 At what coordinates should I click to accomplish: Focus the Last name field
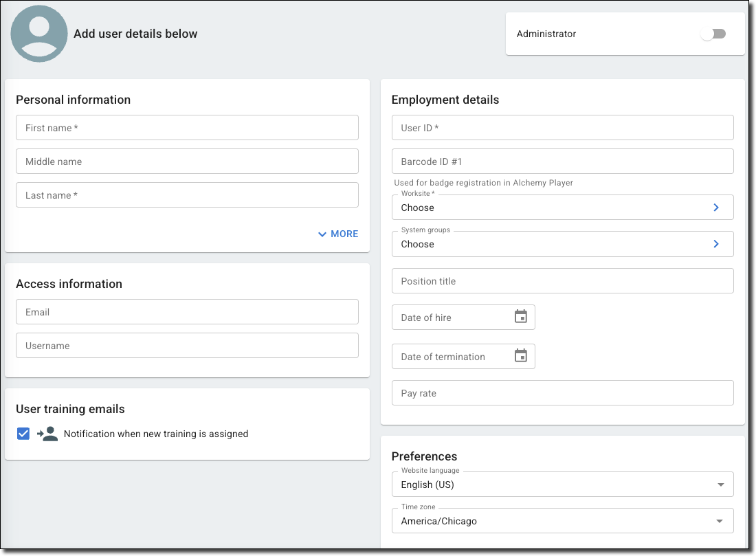[x=187, y=195]
